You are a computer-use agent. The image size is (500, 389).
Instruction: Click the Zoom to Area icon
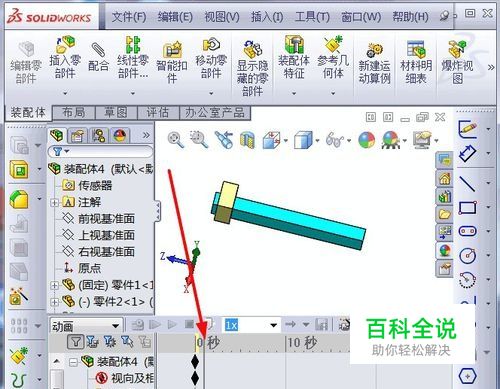(x=199, y=140)
